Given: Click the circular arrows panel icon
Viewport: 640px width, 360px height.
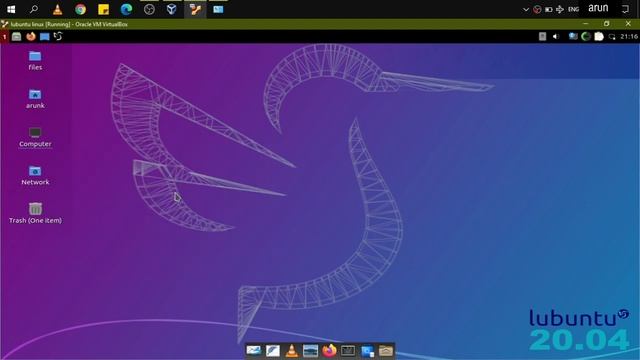Looking at the screenshot, I should tap(58, 36).
